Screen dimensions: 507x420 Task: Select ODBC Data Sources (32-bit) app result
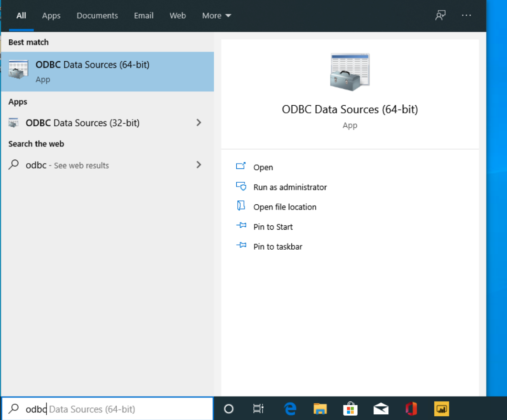(x=107, y=123)
